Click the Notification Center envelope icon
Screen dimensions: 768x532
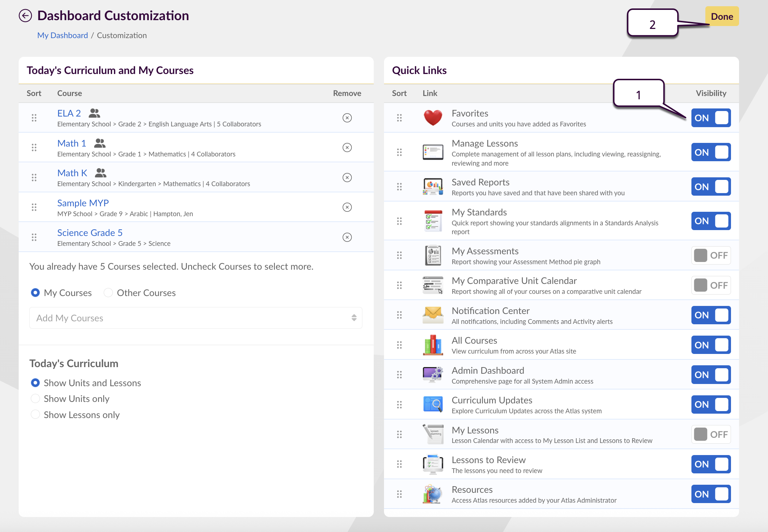click(433, 315)
